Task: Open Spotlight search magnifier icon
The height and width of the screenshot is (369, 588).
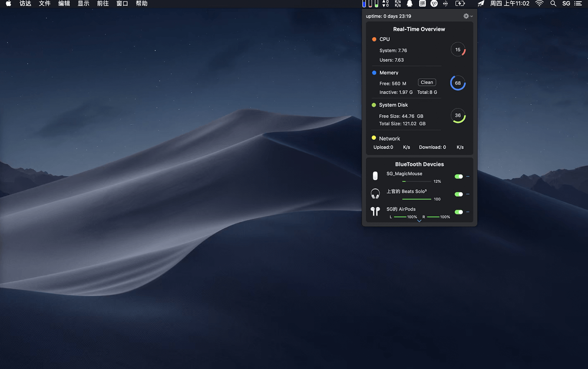Action: (553, 4)
